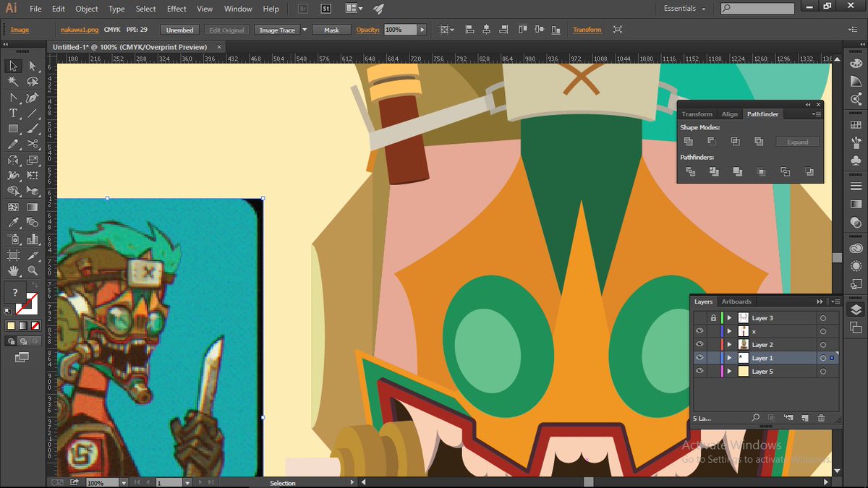This screenshot has width=868, height=488.
Task: Select the Rotate tool
Action: pyautogui.click(x=13, y=160)
